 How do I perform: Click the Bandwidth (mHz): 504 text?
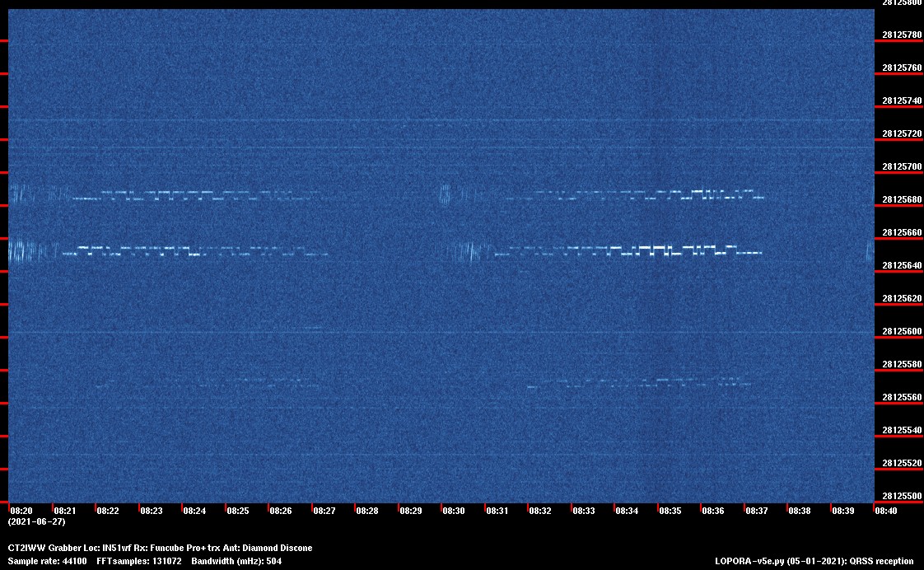(x=236, y=562)
